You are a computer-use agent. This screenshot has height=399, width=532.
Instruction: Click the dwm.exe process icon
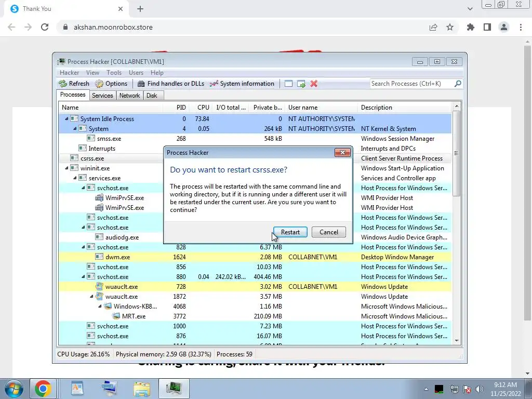[x=99, y=257]
